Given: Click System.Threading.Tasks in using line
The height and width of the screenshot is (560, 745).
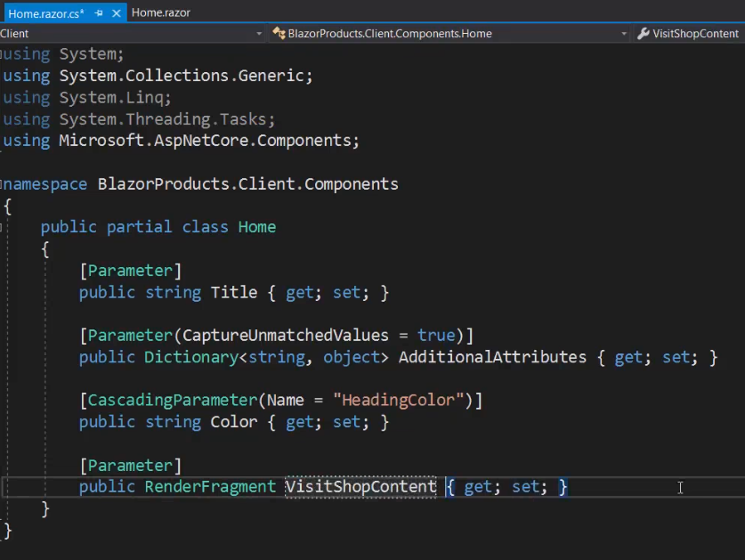Looking at the screenshot, I should click(x=163, y=119).
